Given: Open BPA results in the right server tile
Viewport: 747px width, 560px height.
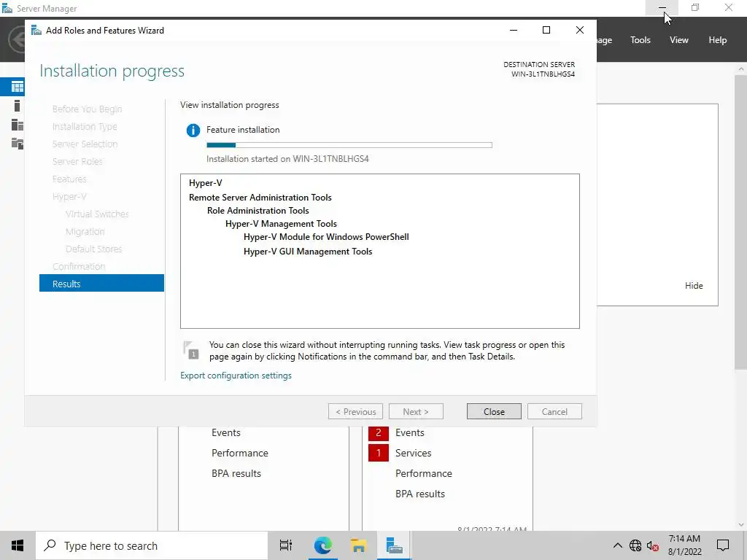Looking at the screenshot, I should (420, 494).
